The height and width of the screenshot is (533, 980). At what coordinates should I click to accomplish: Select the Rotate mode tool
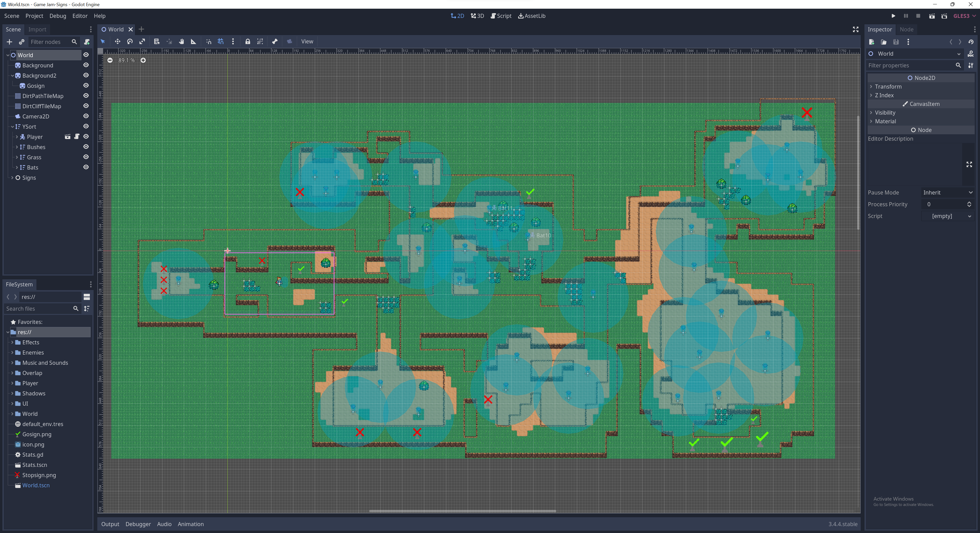pos(130,41)
